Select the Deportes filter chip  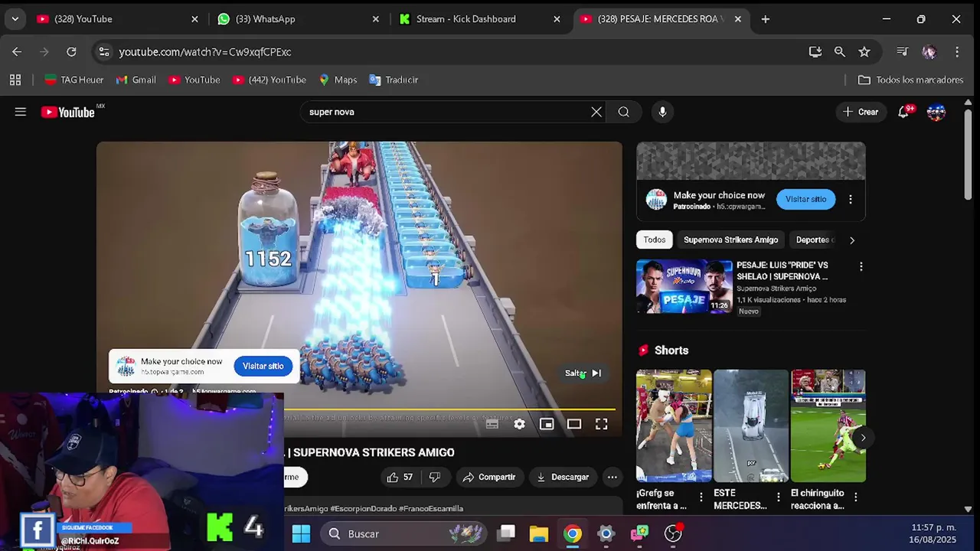click(814, 240)
